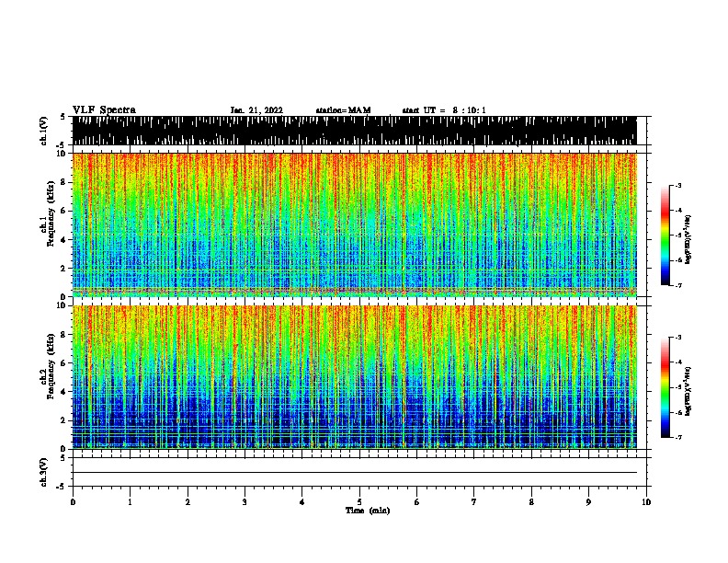Click the '-3' label on ch.1 color bar

(677, 185)
